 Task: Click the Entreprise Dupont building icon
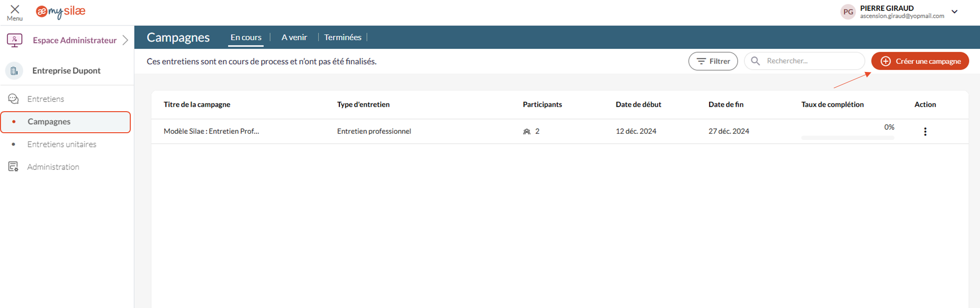click(14, 71)
